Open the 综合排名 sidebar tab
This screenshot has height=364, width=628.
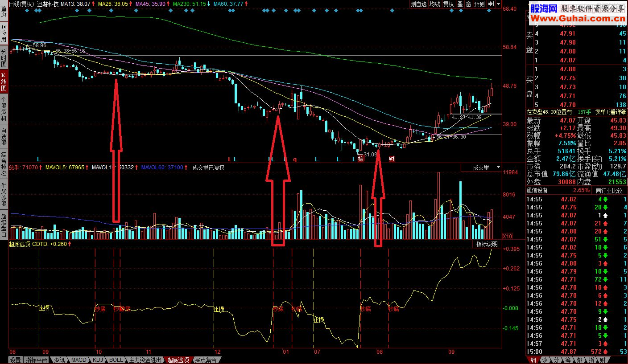point(4,163)
